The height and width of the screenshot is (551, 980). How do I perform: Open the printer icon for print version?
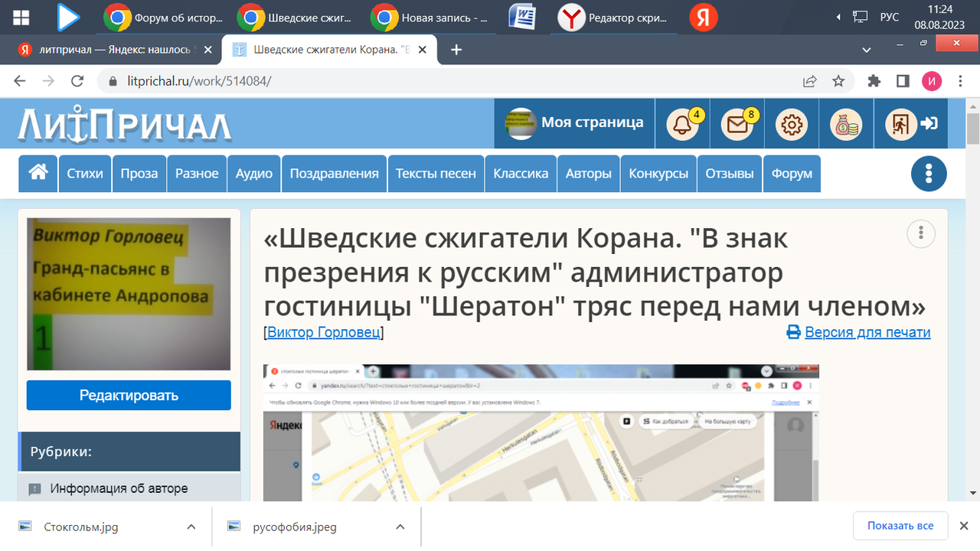pos(791,332)
